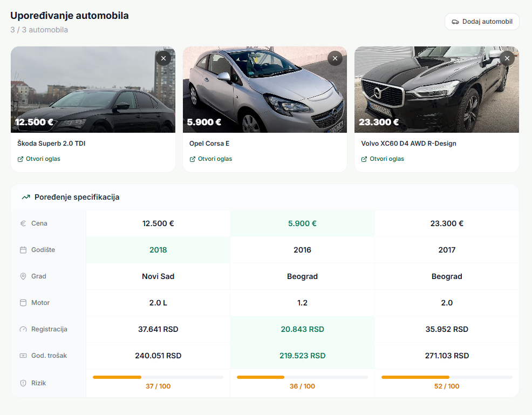Viewport: 532px width, 415px height.
Task: Click the trend icon beside Poređenje specifikacija
Action: (x=25, y=198)
